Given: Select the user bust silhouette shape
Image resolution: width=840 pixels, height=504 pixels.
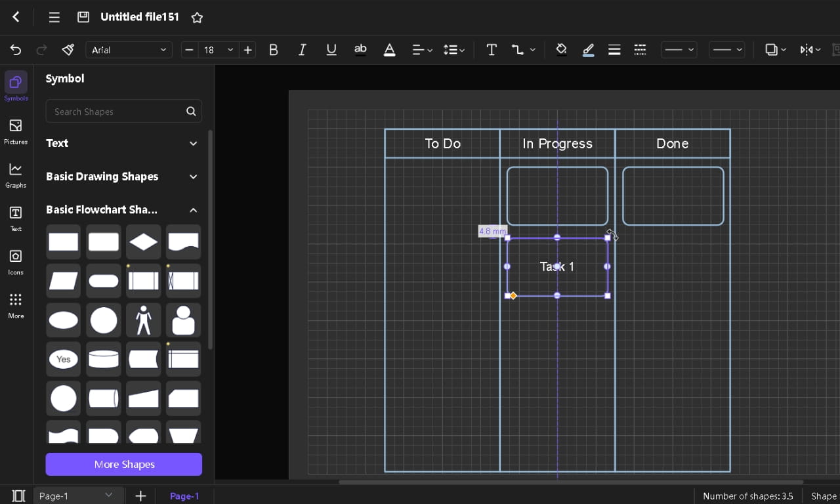Looking at the screenshot, I should [x=183, y=320].
